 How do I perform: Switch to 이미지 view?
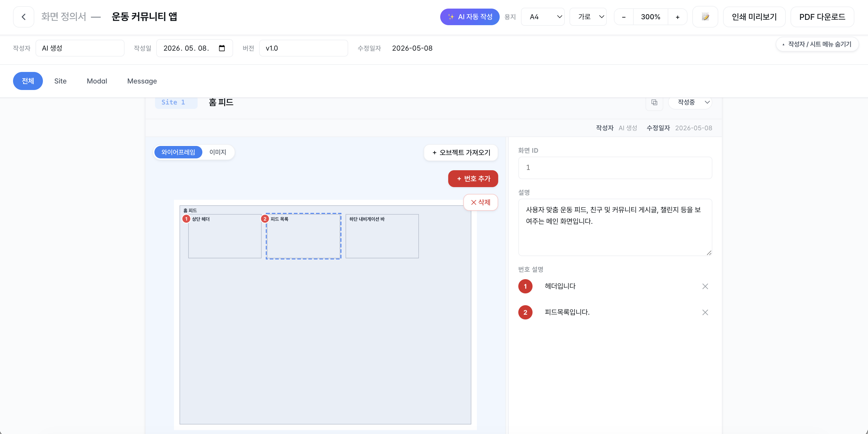218,152
